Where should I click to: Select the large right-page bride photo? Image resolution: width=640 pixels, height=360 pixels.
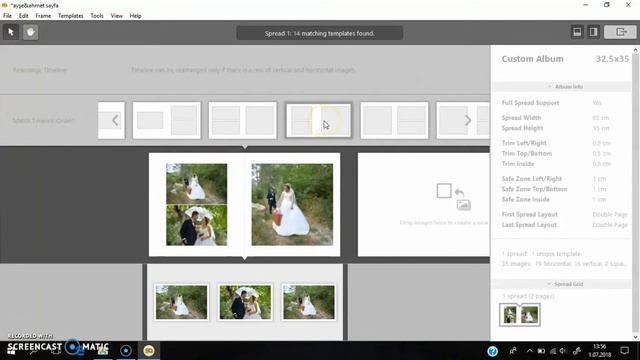[x=292, y=204]
